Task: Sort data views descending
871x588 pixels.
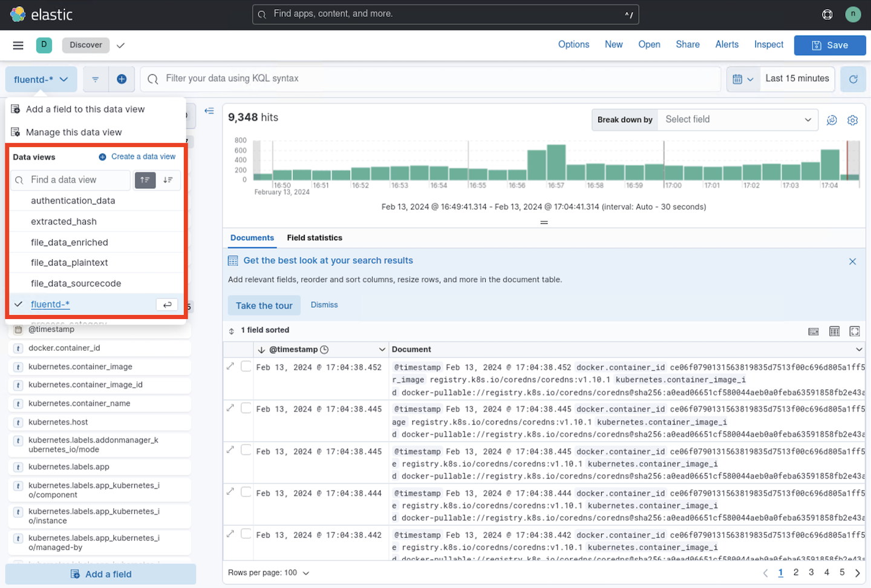Action: pos(168,180)
